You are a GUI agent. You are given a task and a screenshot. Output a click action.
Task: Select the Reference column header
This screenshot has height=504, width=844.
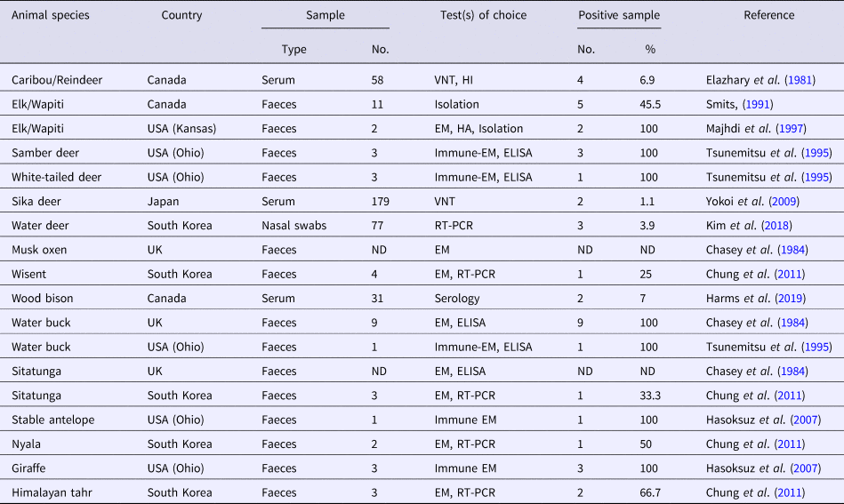pos(769,15)
